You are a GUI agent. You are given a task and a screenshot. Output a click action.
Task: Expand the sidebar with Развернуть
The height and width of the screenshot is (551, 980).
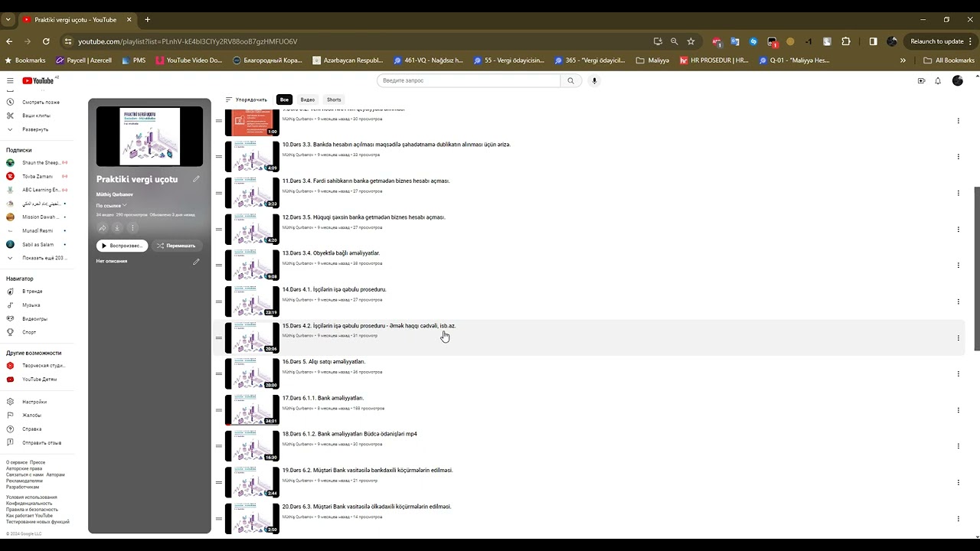pos(34,129)
